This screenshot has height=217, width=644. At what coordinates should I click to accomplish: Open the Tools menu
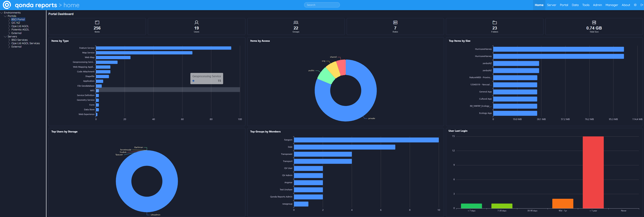coord(586,5)
